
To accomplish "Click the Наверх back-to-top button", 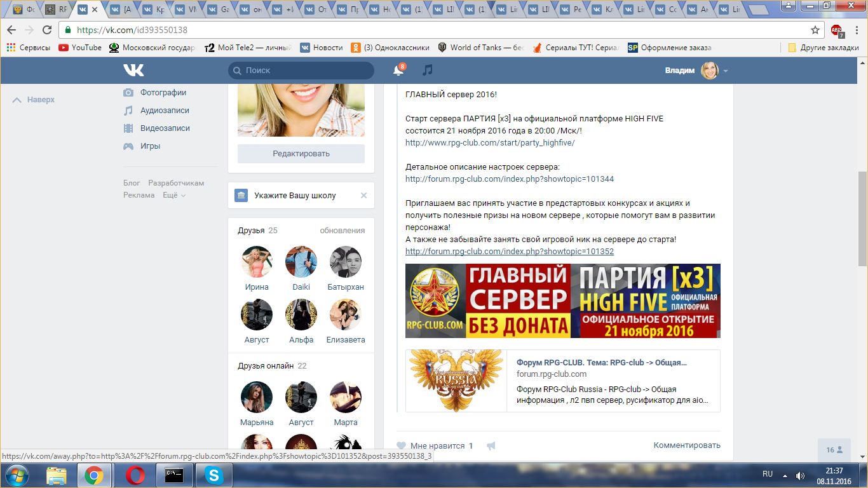I will 34,100.
